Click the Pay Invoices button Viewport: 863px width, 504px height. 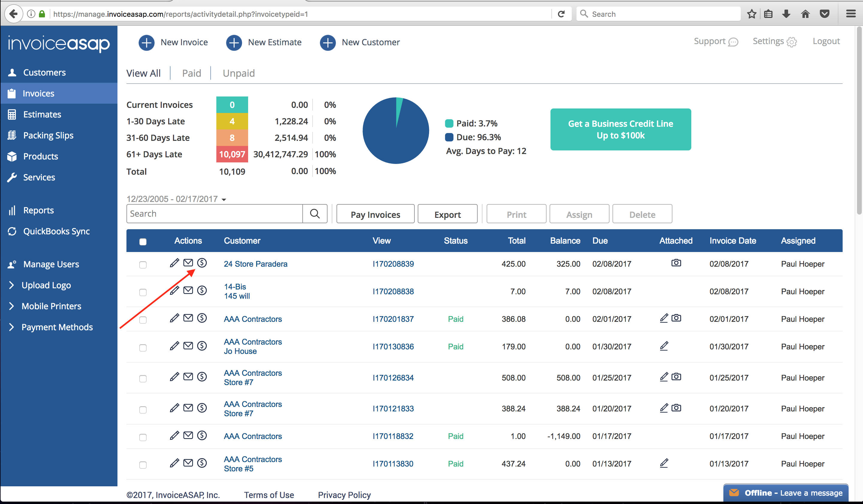pos(375,214)
